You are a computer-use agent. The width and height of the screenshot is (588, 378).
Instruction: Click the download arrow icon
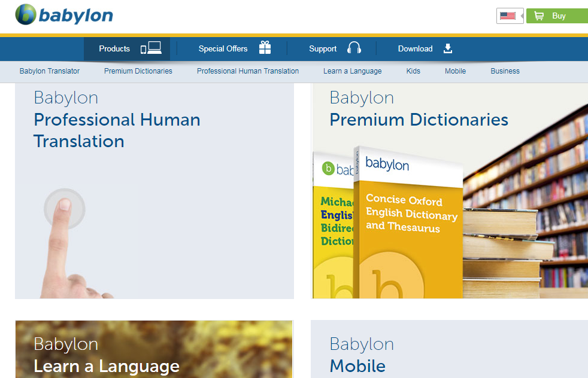tap(448, 48)
